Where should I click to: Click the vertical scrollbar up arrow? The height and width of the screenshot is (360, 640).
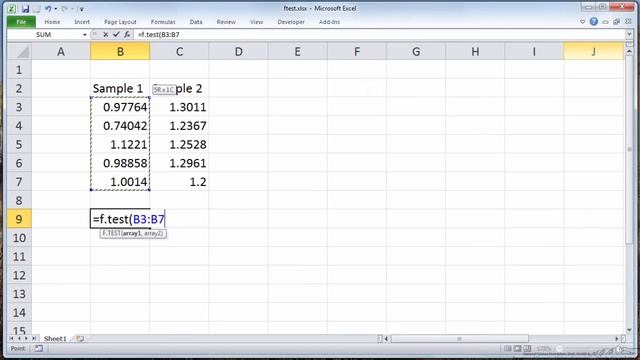[x=629, y=51]
